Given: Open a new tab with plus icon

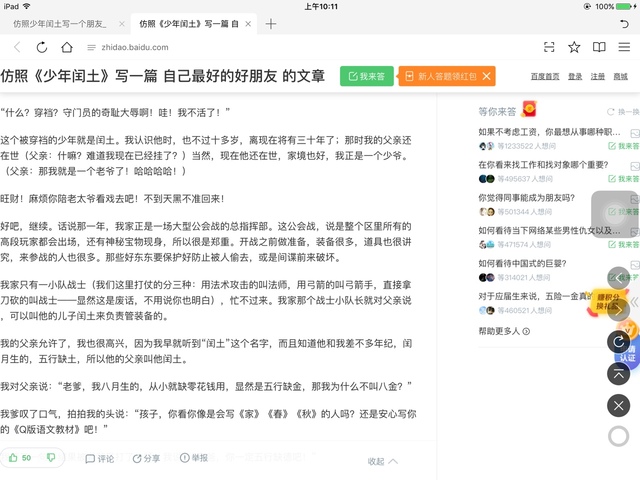Looking at the screenshot, I should point(271,23).
